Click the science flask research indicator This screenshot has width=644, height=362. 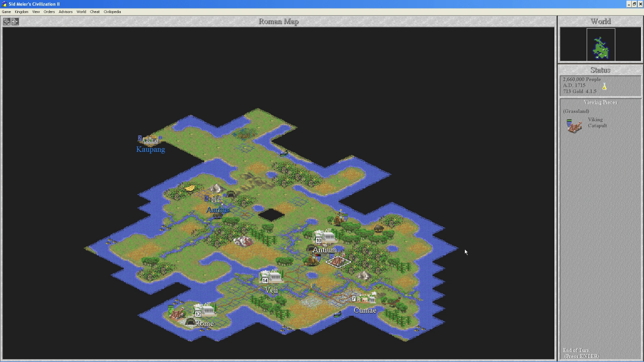click(604, 86)
